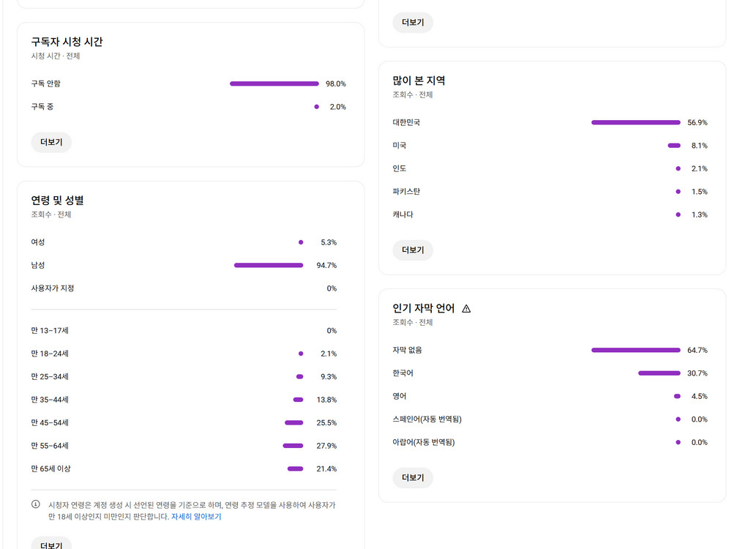The height and width of the screenshot is (549, 756).
Task: Click the 구독자 시청 시간 card title
Action: (66, 42)
